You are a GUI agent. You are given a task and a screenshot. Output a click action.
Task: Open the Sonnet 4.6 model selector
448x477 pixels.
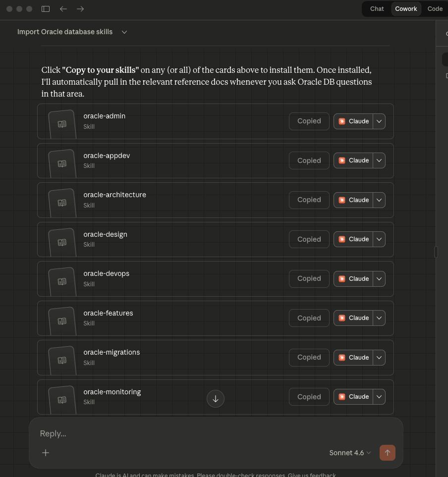[x=350, y=453]
